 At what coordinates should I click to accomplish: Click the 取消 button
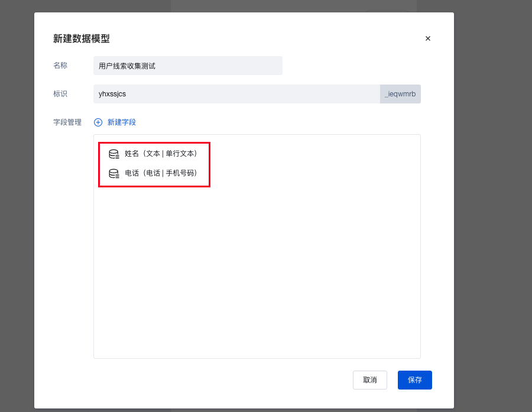370,379
